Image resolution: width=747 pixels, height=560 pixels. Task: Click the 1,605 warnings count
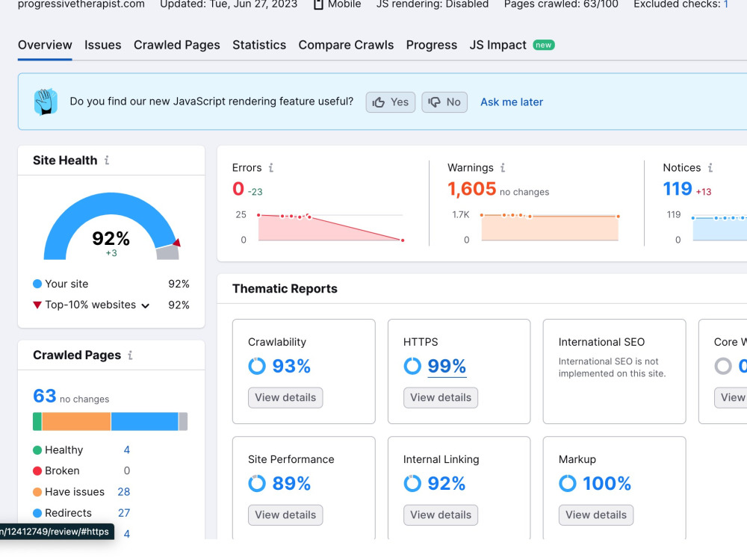pyautogui.click(x=471, y=189)
